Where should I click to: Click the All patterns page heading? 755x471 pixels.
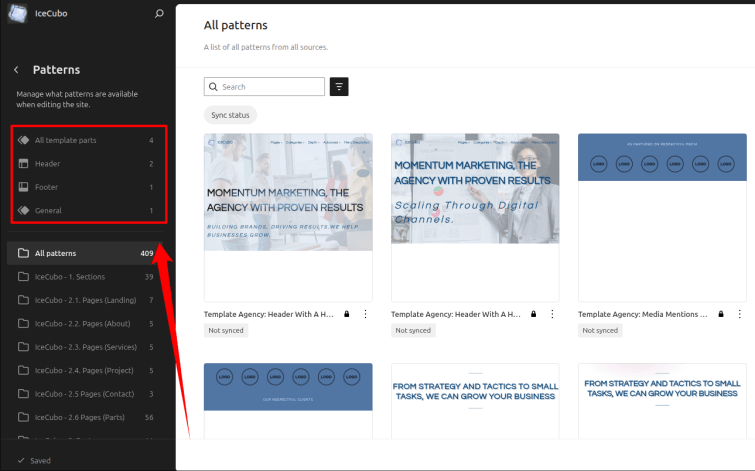(x=235, y=25)
